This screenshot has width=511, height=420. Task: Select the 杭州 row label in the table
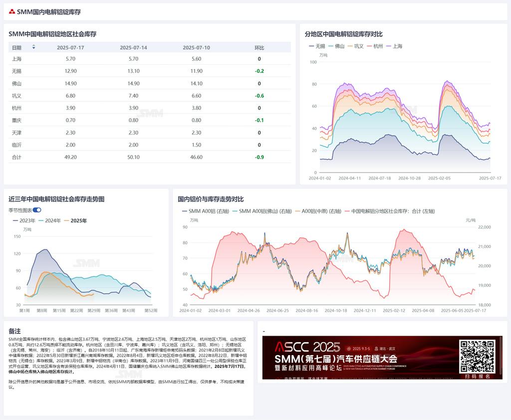(16, 108)
